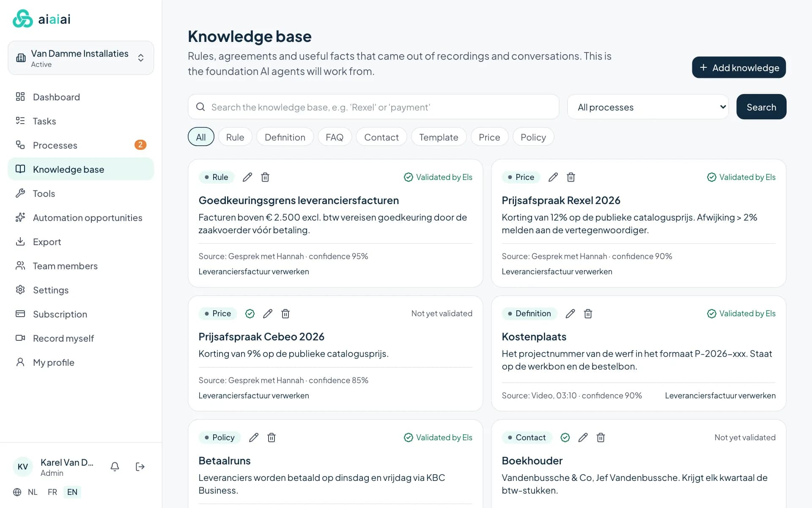
Task: Select the All filter chip
Action: tap(201, 137)
